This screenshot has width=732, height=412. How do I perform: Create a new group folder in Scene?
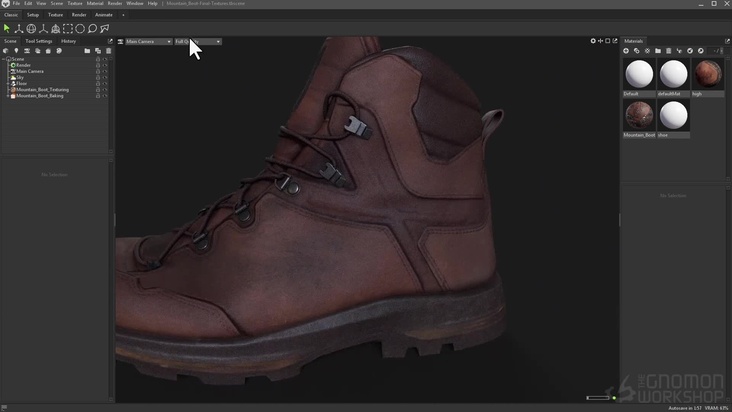click(x=87, y=51)
